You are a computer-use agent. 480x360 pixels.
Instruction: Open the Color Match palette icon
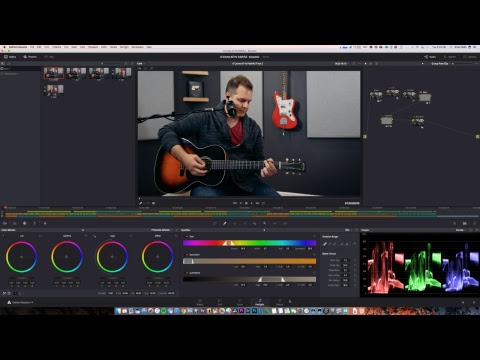point(15,223)
